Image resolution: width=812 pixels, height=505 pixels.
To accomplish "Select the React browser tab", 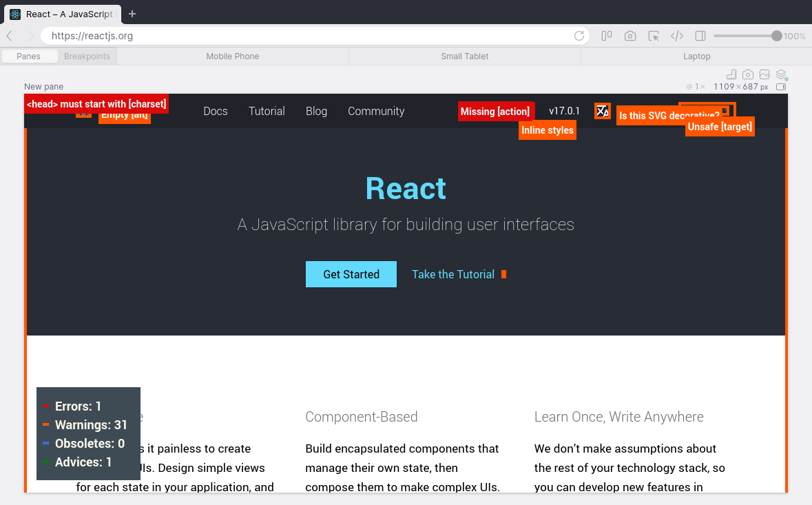I will pos(63,14).
